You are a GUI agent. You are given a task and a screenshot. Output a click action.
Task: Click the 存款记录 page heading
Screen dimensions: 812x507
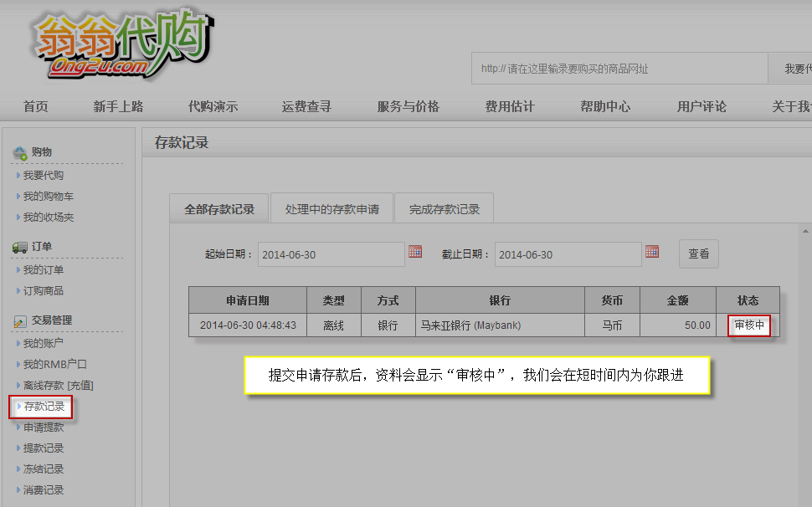pyautogui.click(x=182, y=143)
